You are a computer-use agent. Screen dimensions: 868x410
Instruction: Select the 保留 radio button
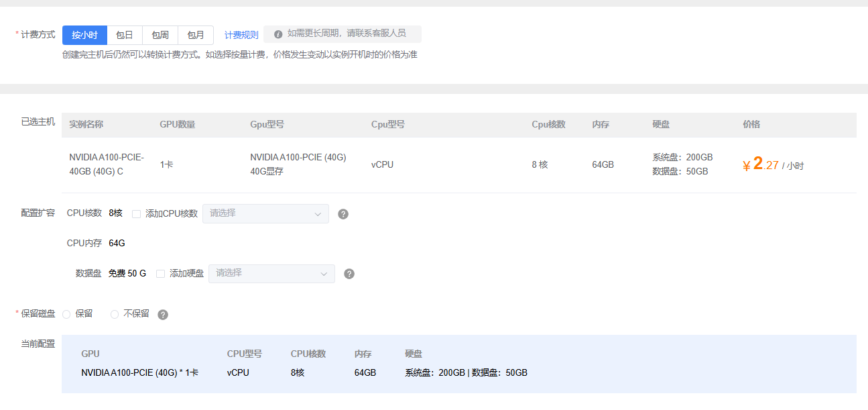67,314
